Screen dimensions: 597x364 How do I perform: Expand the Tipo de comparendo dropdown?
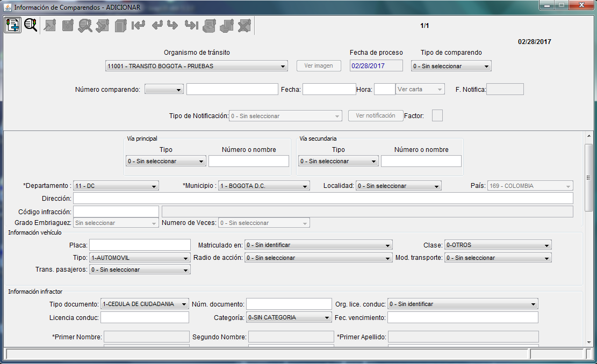point(451,67)
